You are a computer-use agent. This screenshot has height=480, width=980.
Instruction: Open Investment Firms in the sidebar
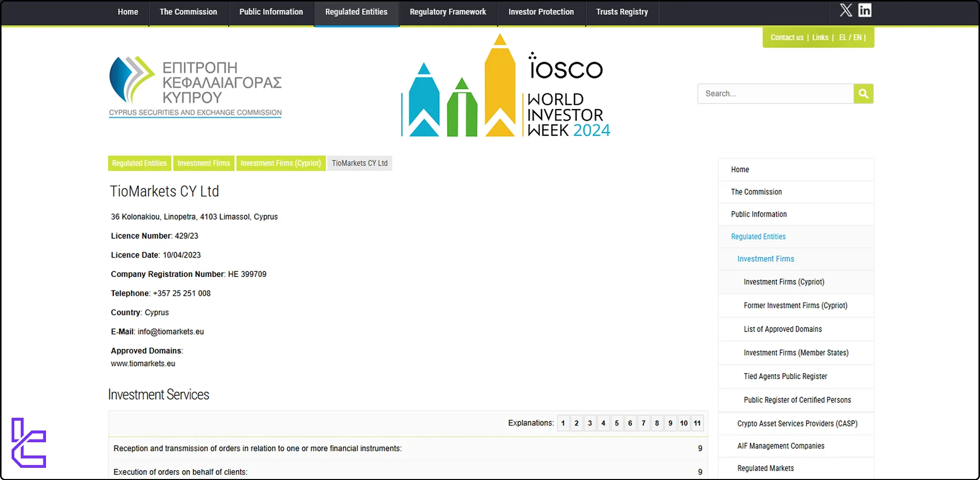tap(796, 259)
